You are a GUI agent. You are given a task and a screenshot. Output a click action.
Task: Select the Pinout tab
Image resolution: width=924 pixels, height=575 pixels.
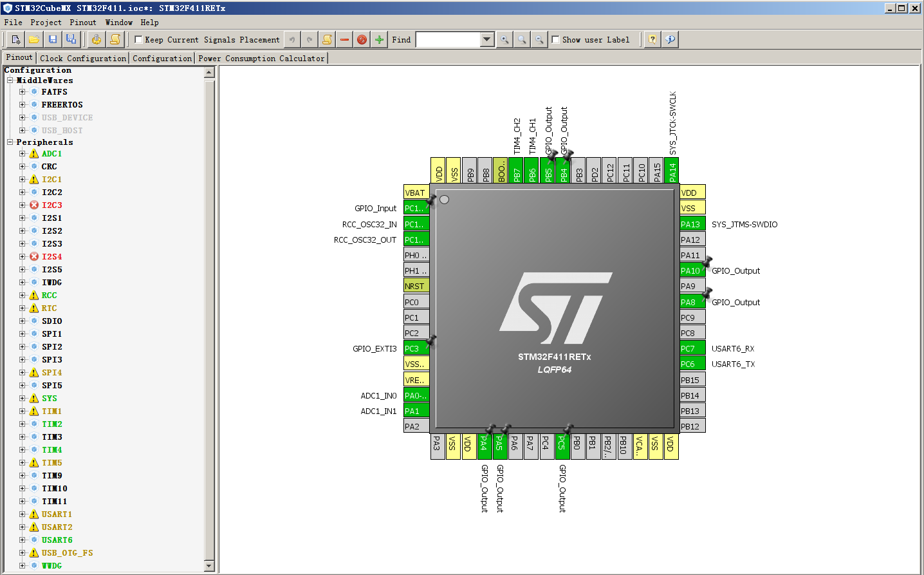click(x=19, y=57)
